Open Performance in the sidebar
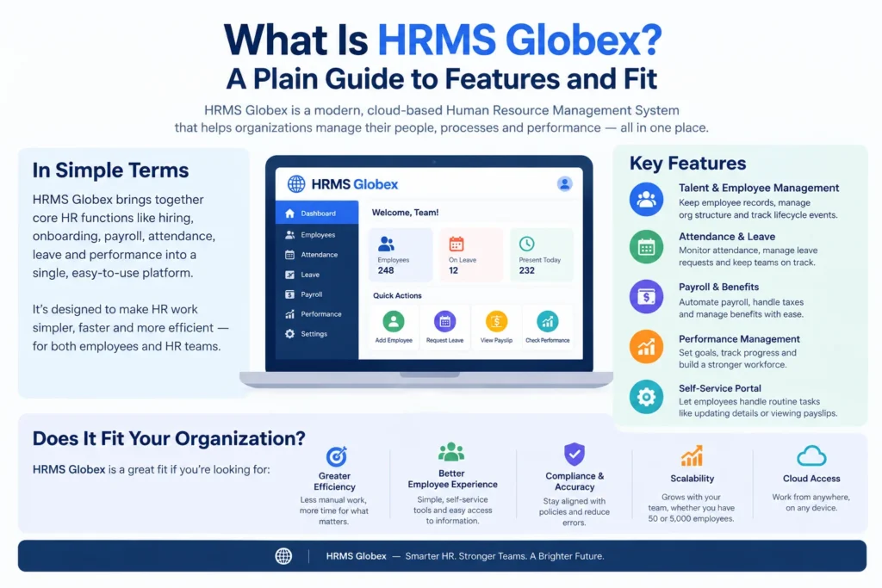This screenshot has width=882, height=588. pos(317,313)
